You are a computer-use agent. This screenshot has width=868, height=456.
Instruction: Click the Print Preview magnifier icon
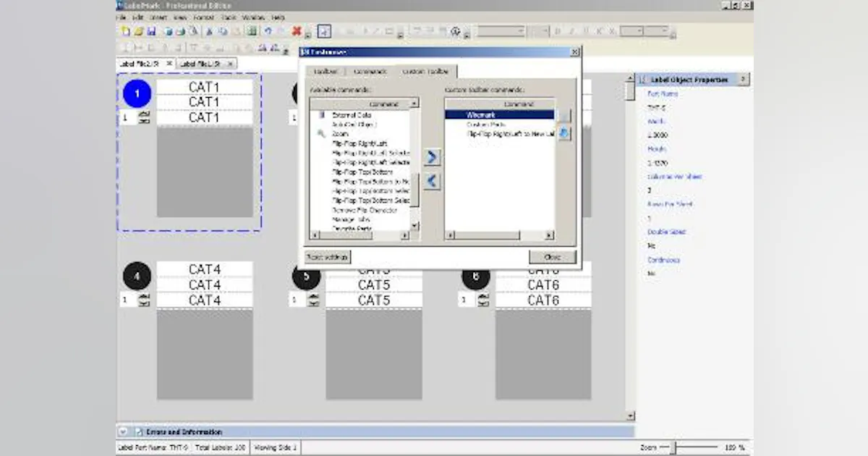194,32
